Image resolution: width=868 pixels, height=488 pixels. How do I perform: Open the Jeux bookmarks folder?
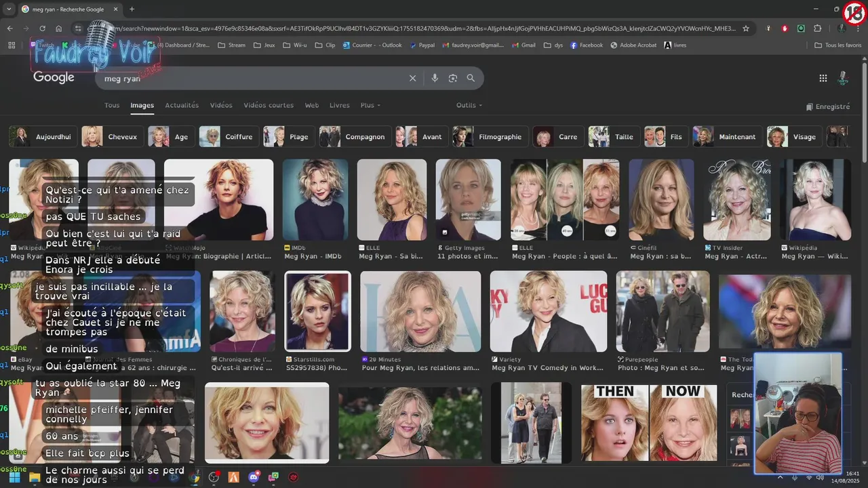264,45
